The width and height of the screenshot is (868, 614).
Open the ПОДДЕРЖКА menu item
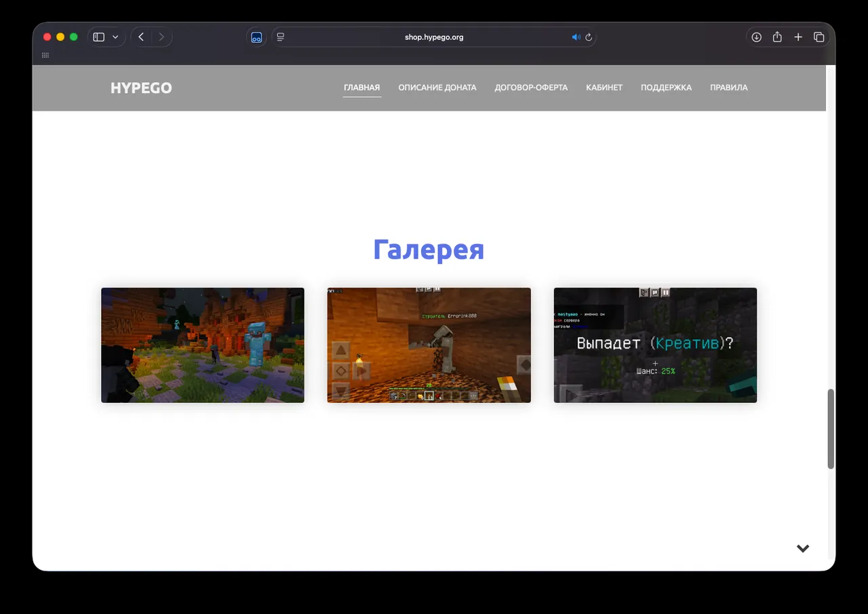[x=666, y=88]
